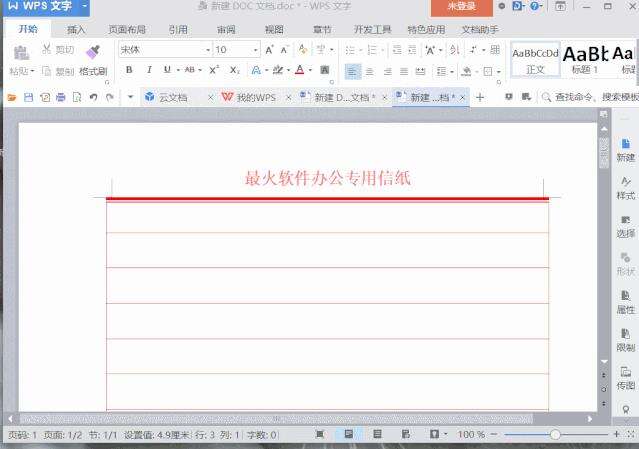Image resolution: width=639 pixels, height=449 pixels.
Task: Switch to the 引用 ribbon tab
Action: 178,30
